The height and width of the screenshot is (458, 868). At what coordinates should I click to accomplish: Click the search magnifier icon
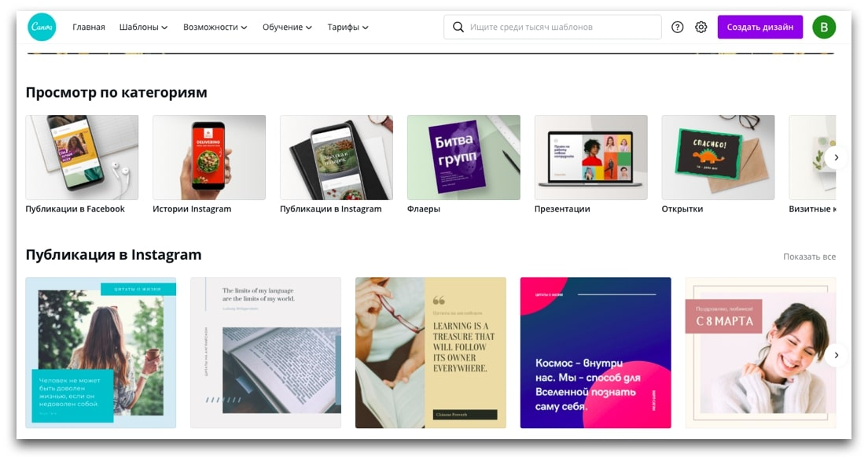pyautogui.click(x=458, y=27)
